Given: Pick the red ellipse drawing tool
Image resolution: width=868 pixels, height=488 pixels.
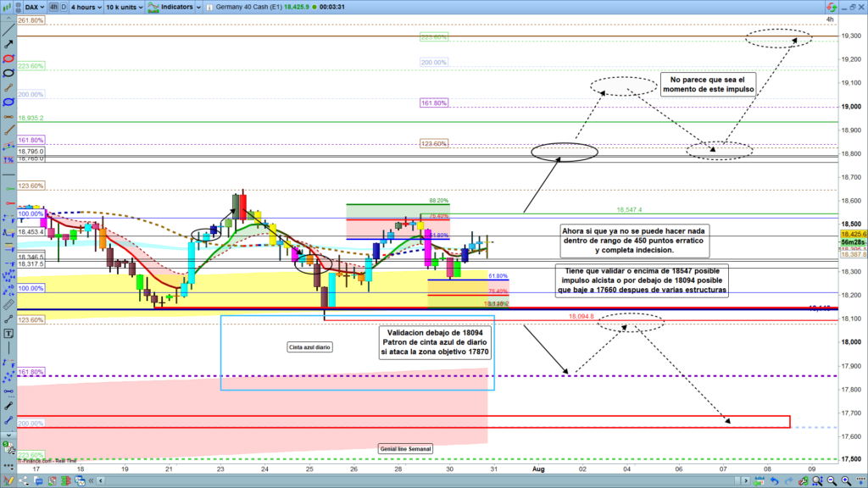Looking at the screenshot, I should [x=8, y=58].
